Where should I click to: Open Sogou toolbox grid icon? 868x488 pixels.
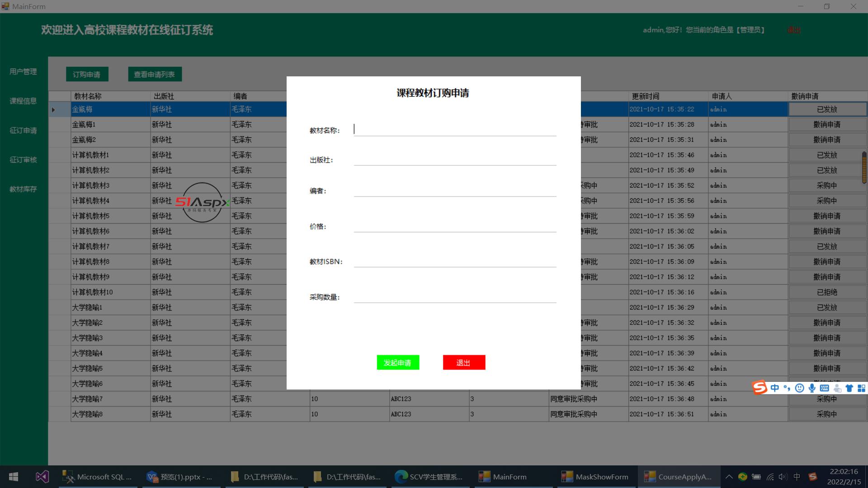click(x=861, y=388)
